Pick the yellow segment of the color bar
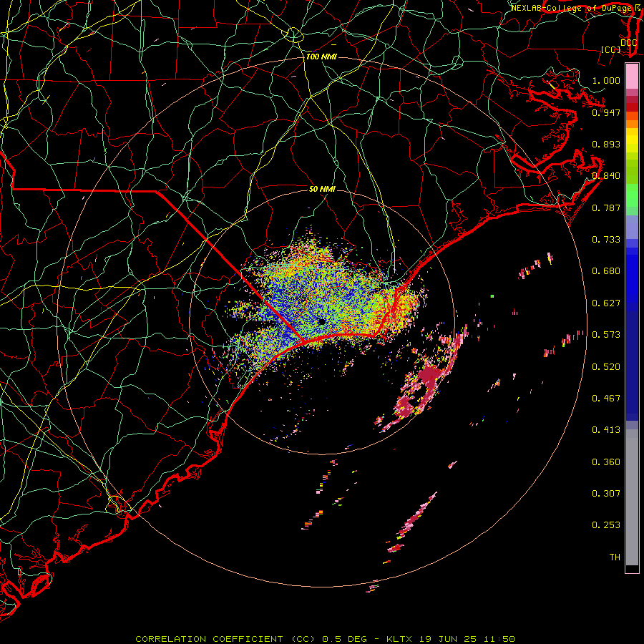The height and width of the screenshot is (644, 644). tap(632, 140)
